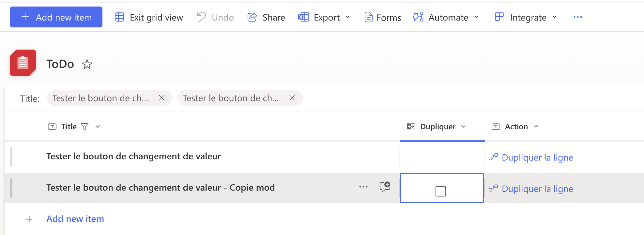Expand the Export dropdown
The width and height of the screenshot is (644, 235).
tap(324, 17)
